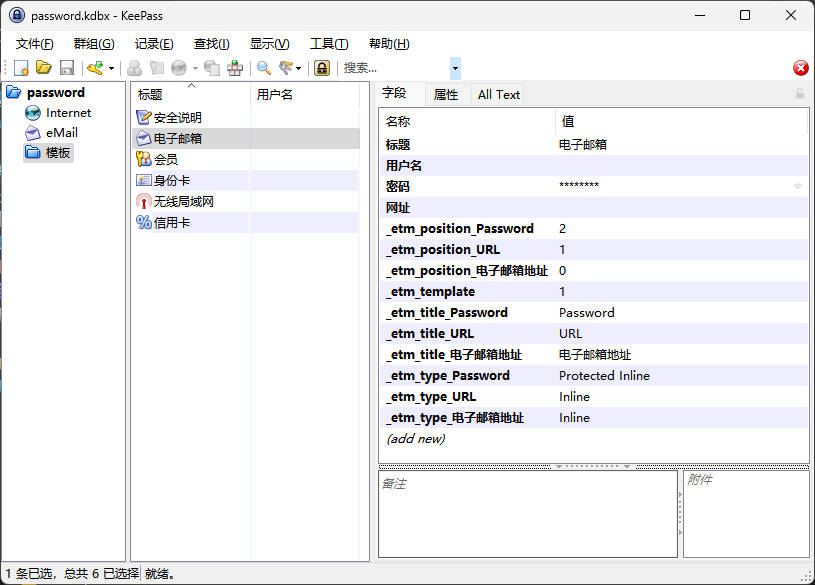Select the 信用卡 template entry
Image resolution: width=815 pixels, height=585 pixels.
pos(171,222)
